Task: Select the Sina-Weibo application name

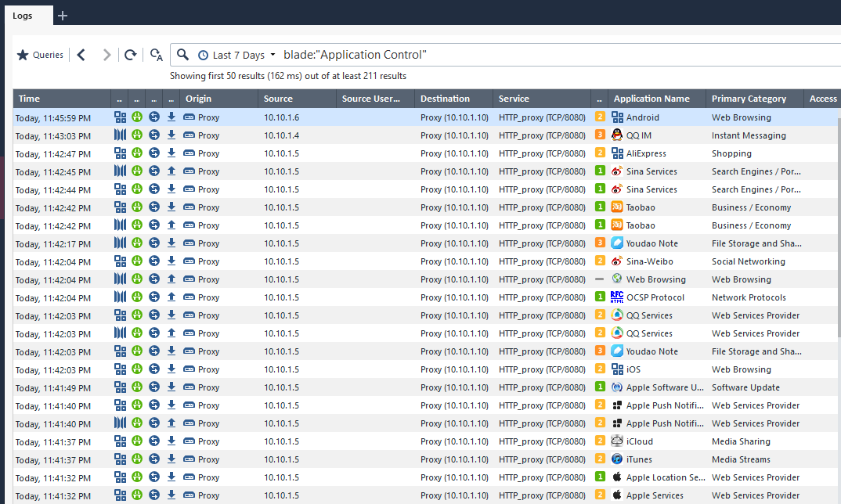Action: [649, 261]
